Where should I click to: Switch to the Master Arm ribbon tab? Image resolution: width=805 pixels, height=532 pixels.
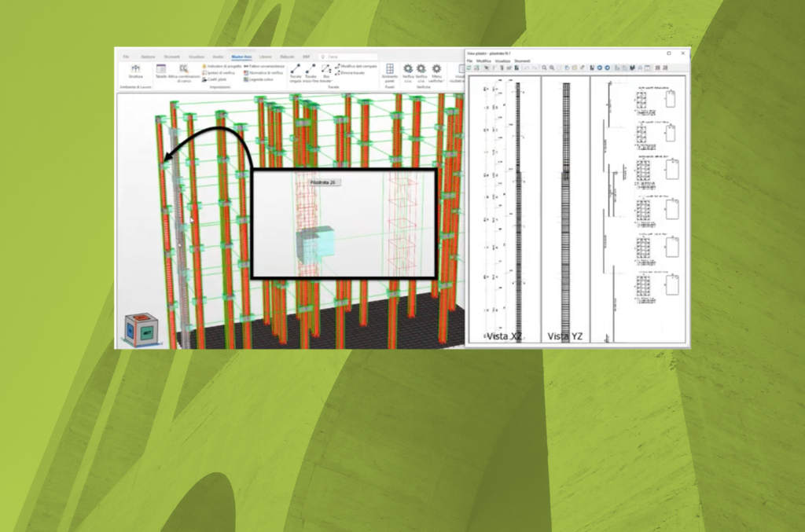(241, 57)
